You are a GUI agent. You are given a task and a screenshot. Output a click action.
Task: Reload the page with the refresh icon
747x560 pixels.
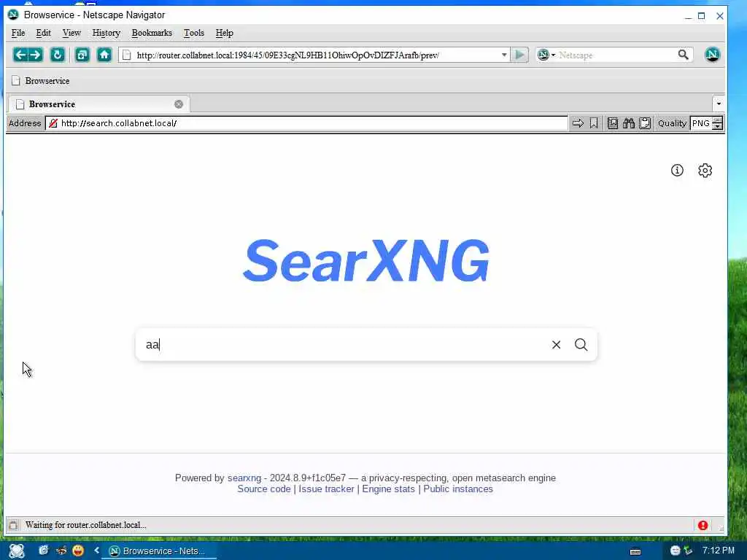(57, 55)
